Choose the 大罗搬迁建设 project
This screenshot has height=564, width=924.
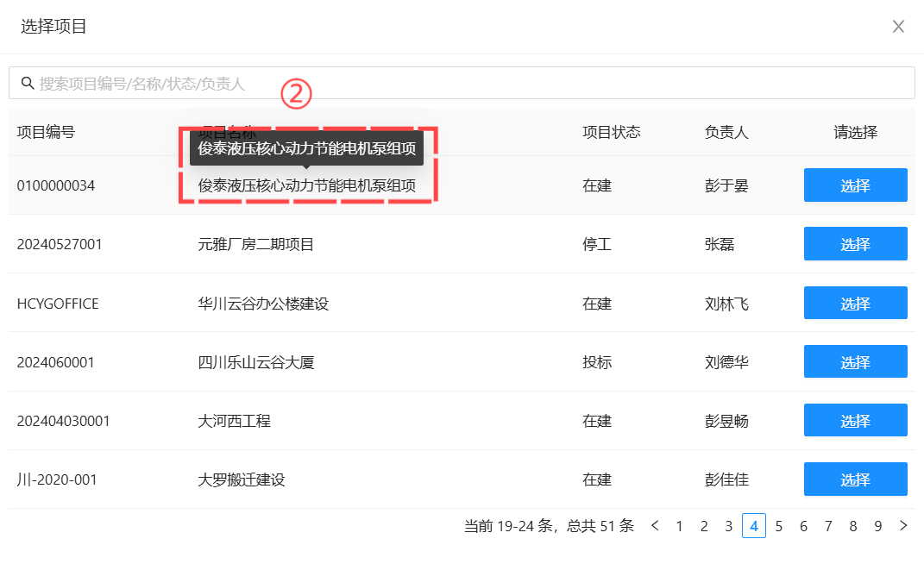pyautogui.click(x=855, y=479)
